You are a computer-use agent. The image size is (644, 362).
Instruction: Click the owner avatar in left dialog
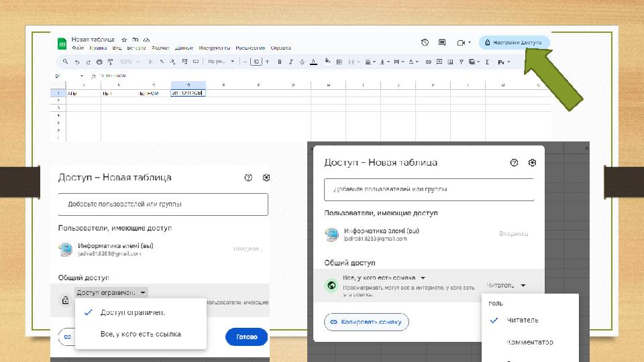point(66,249)
